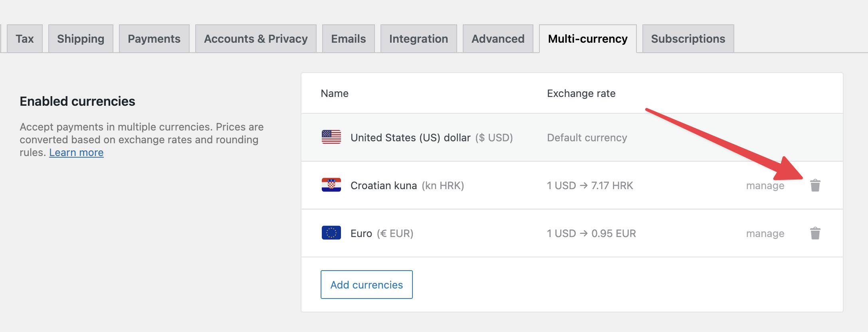Click the Croatian flag icon

331,185
